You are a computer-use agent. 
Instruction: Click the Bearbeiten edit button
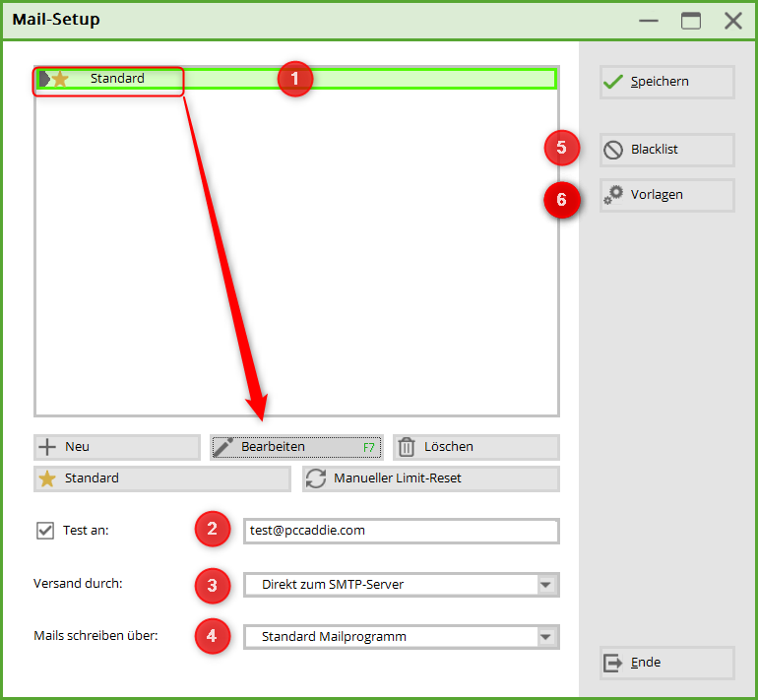coord(296,447)
